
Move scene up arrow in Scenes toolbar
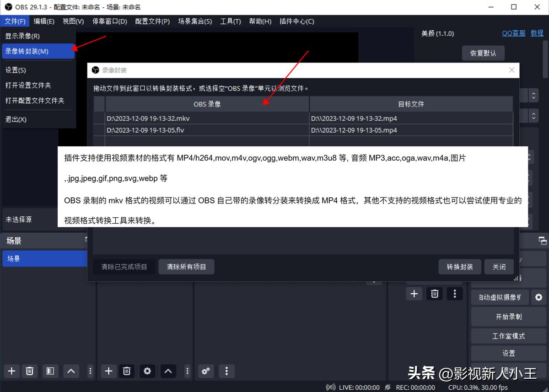(71, 371)
